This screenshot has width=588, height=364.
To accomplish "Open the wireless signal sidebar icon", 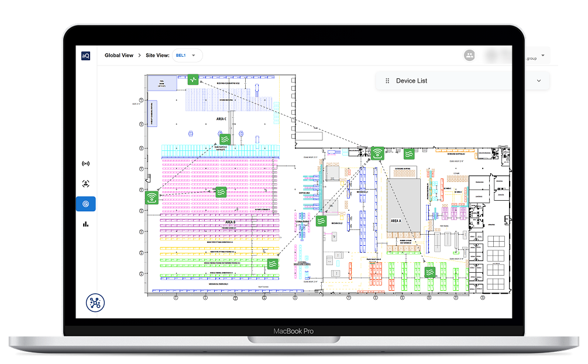I will (x=85, y=164).
